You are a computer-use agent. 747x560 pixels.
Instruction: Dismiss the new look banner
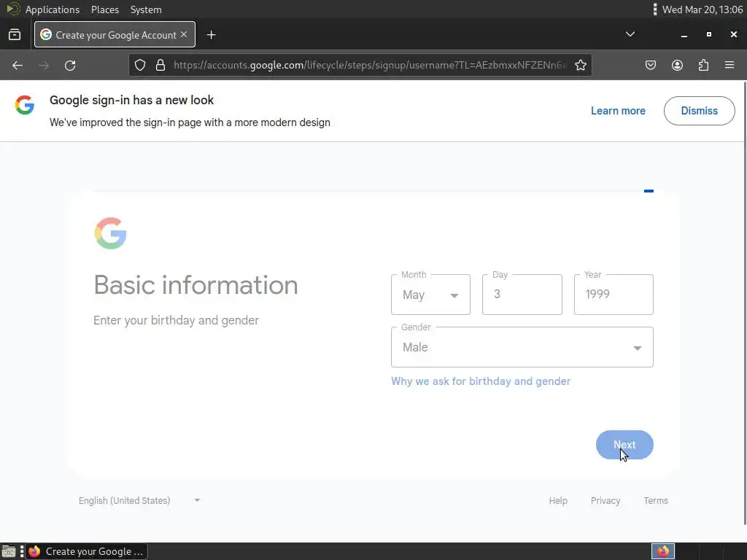tap(699, 111)
